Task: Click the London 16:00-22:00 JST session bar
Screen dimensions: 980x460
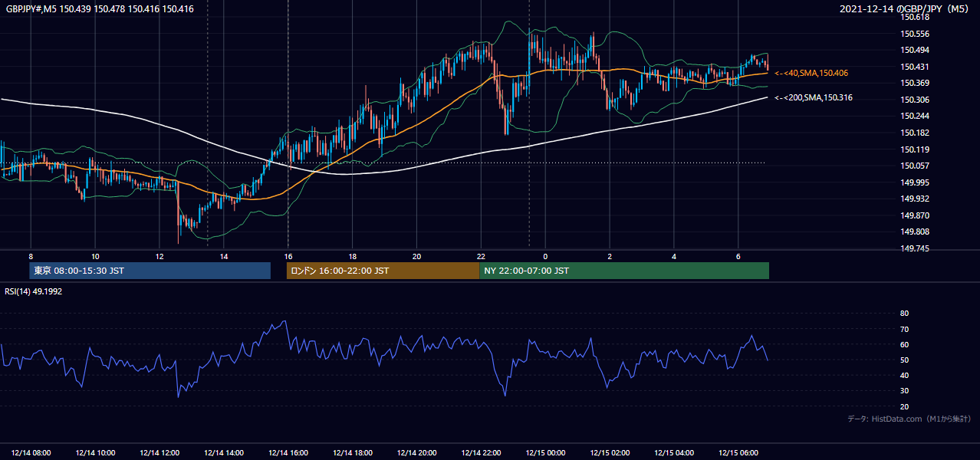Action: click(x=383, y=271)
